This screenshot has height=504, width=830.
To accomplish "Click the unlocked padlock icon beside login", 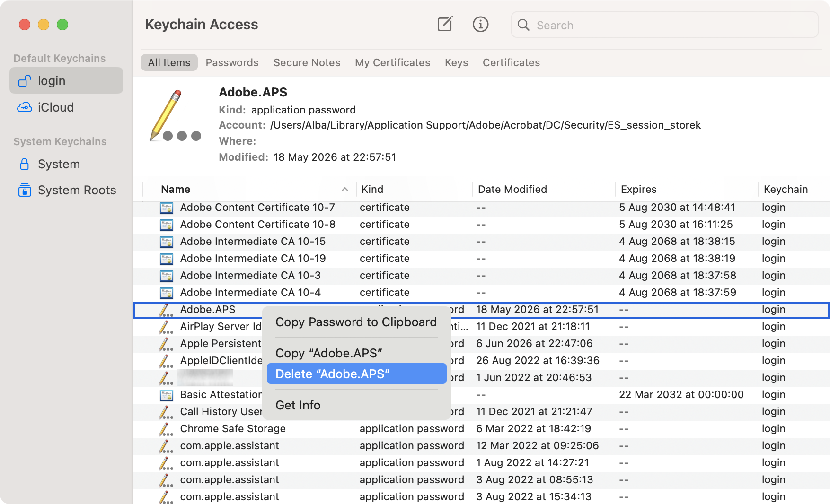I will pos(25,81).
